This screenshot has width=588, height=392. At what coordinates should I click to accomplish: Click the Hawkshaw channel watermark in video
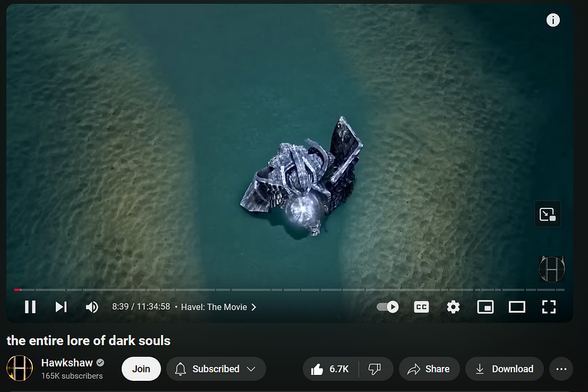(552, 269)
